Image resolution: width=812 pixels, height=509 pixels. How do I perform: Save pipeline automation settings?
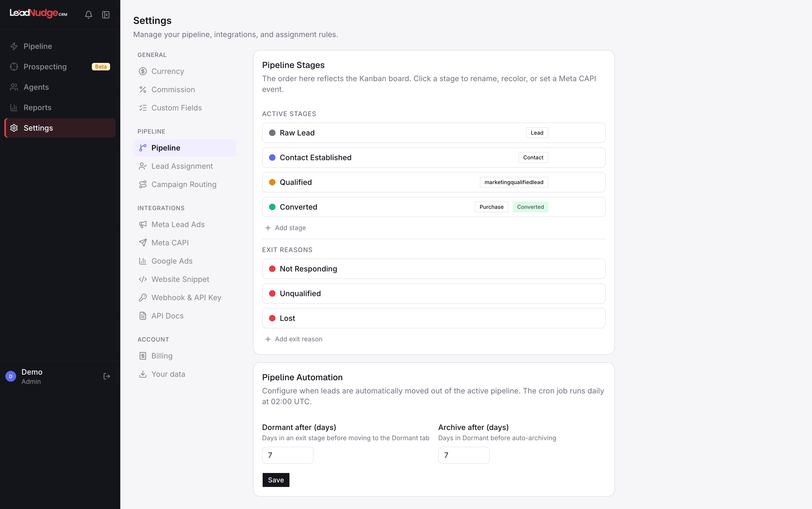point(276,480)
